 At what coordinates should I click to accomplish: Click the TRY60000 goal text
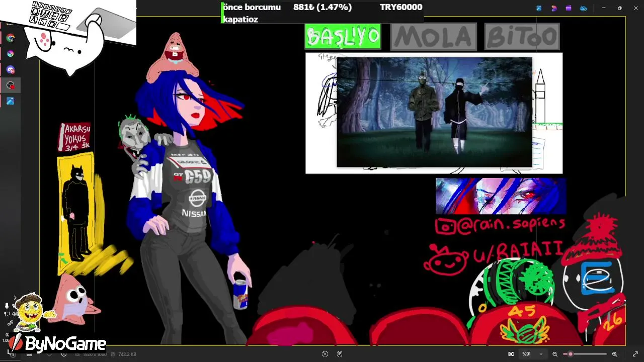tap(401, 7)
